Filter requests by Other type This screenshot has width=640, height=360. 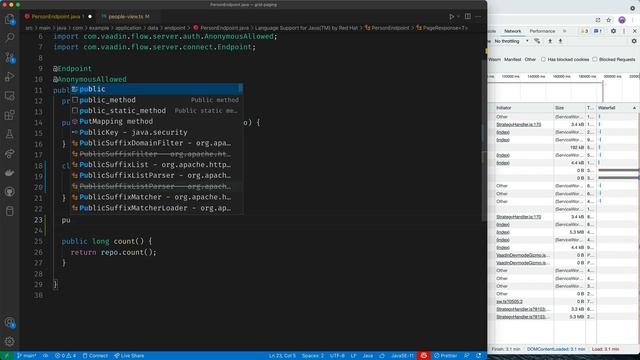(530, 60)
